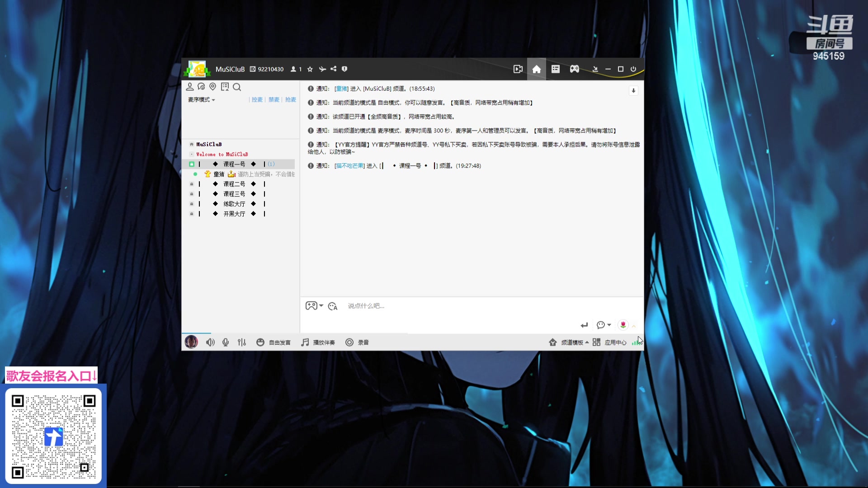Click the share channel icon
This screenshot has width=868, height=488.
(334, 69)
